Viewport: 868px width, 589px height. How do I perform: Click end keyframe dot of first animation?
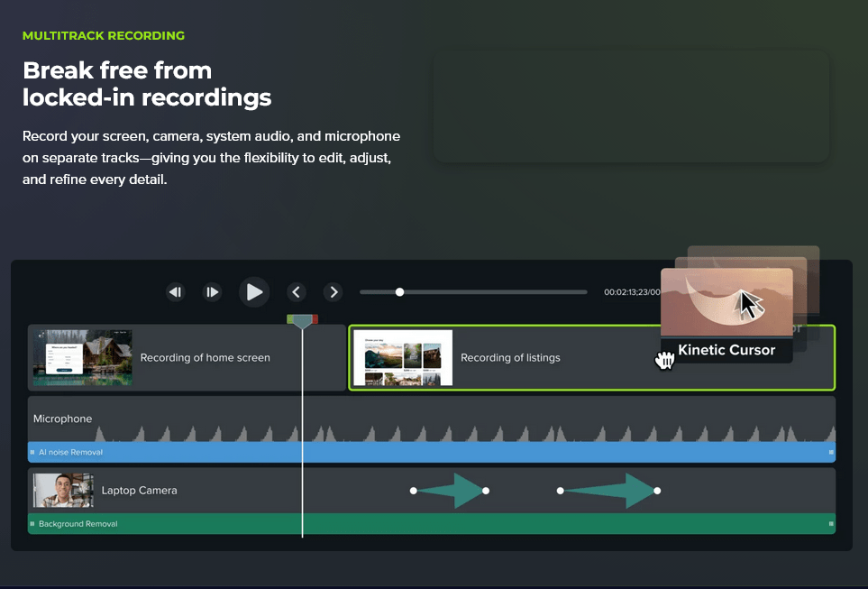pos(486,491)
